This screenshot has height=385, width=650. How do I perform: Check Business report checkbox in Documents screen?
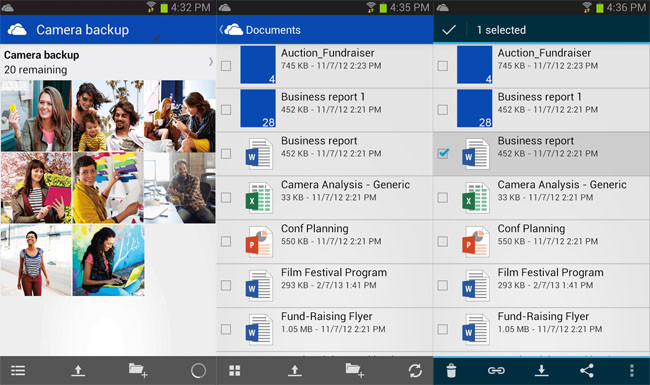(x=226, y=154)
